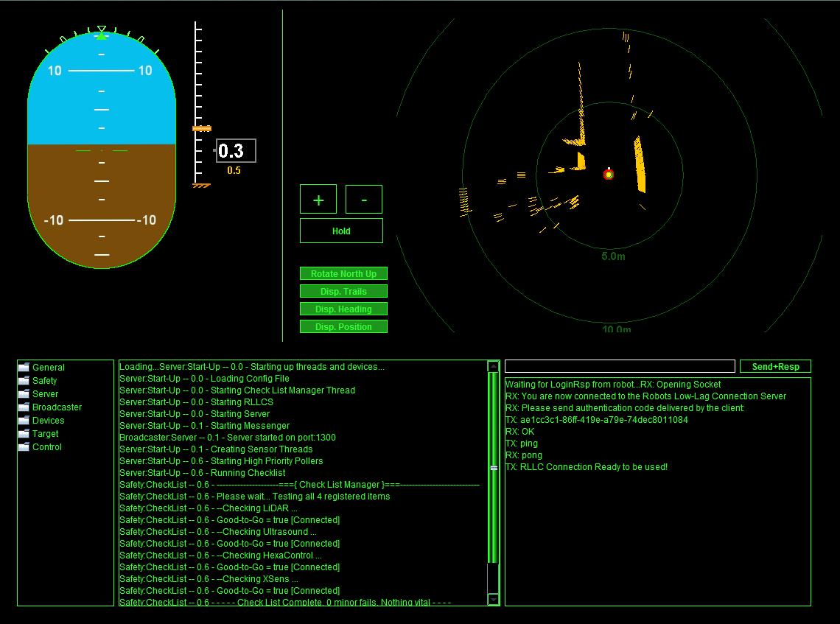Click the Devices folder icon
This screenshot has height=624, width=840.
point(24,420)
